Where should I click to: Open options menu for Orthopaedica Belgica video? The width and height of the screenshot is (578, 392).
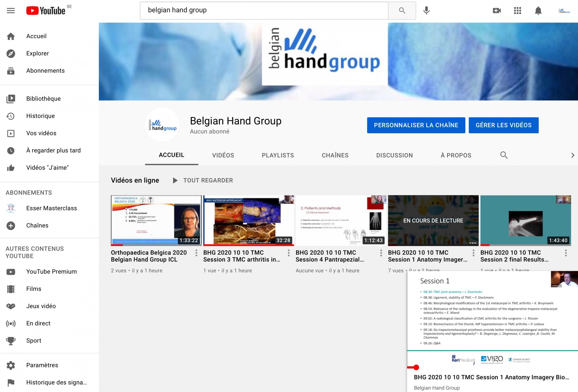pos(196,253)
